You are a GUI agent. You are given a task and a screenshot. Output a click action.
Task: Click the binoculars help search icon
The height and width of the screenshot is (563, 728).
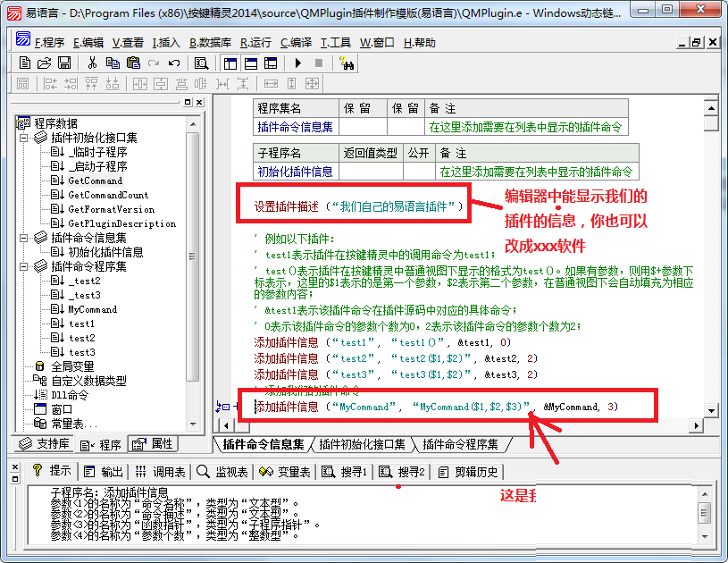tap(347, 63)
